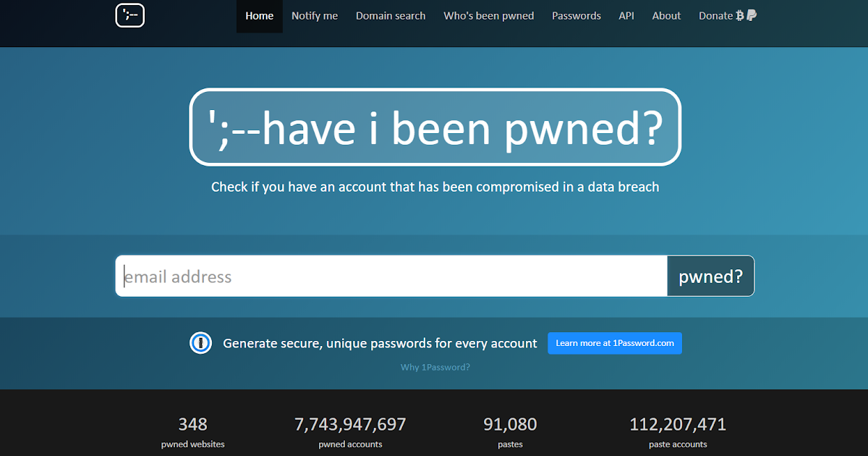Click the email address input field
The image size is (868, 456).
point(391,276)
